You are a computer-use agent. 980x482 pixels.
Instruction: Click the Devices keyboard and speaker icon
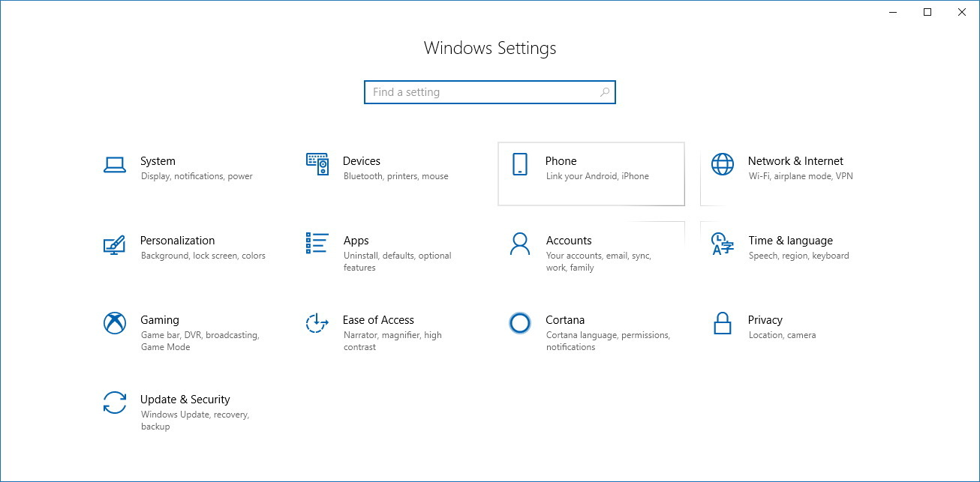(317, 164)
